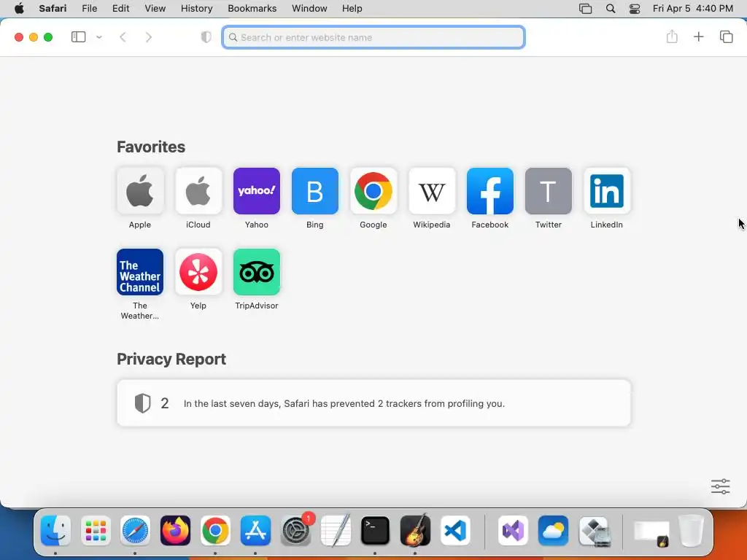Launch Google Chrome from the Dock
The height and width of the screenshot is (560, 747).
point(215,530)
